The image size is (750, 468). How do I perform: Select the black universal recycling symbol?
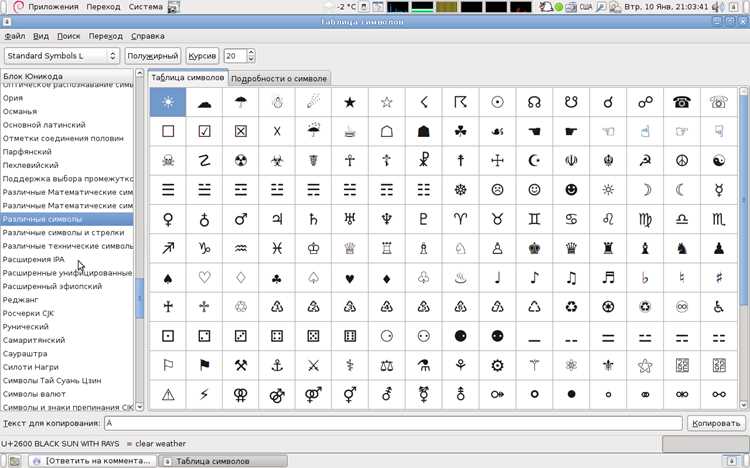(x=571, y=307)
